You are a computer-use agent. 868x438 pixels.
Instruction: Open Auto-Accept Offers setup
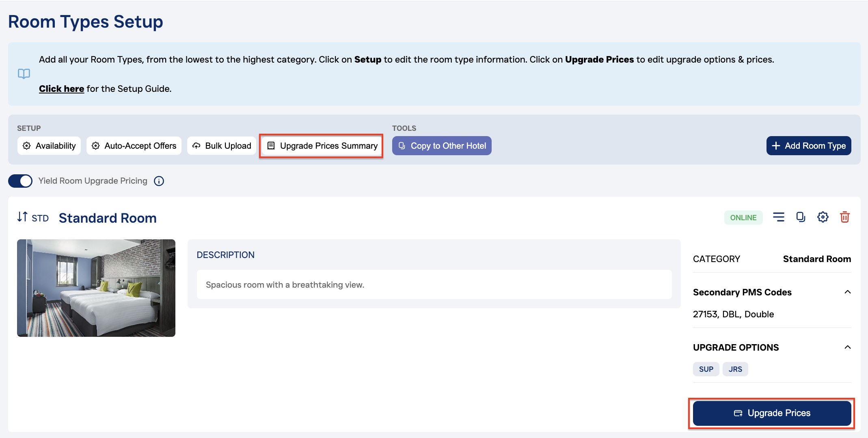[x=134, y=146]
